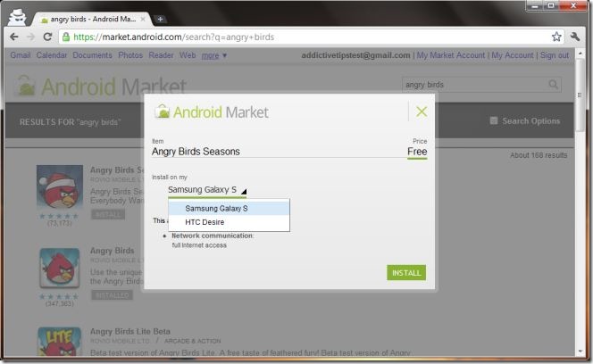Viewport: 593px width, 364px height.
Task: Reload the page with the refresh icon
Action: pyautogui.click(x=47, y=37)
